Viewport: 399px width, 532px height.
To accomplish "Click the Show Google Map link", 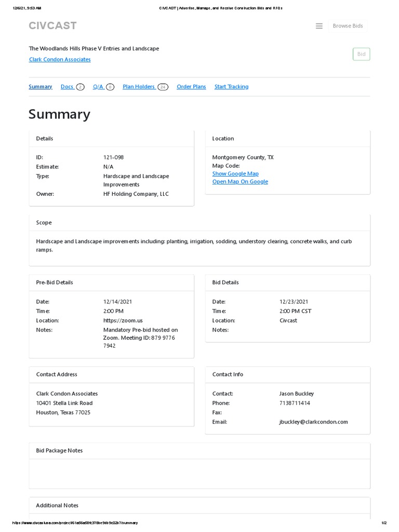I will pyautogui.click(x=235, y=174).
